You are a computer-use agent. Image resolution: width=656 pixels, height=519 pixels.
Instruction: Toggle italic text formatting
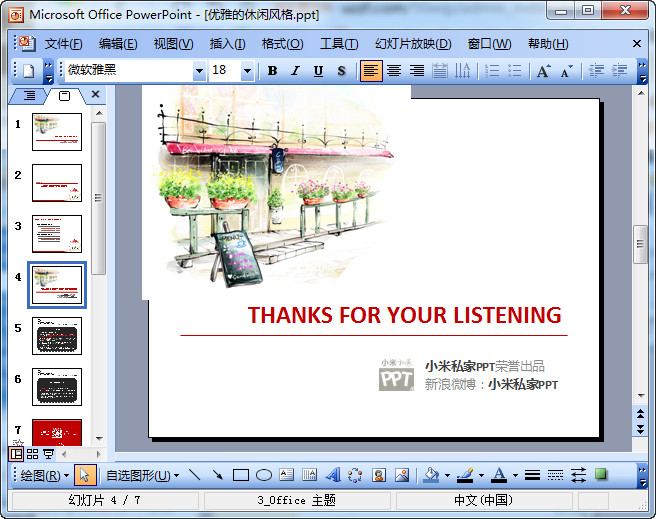point(295,71)
